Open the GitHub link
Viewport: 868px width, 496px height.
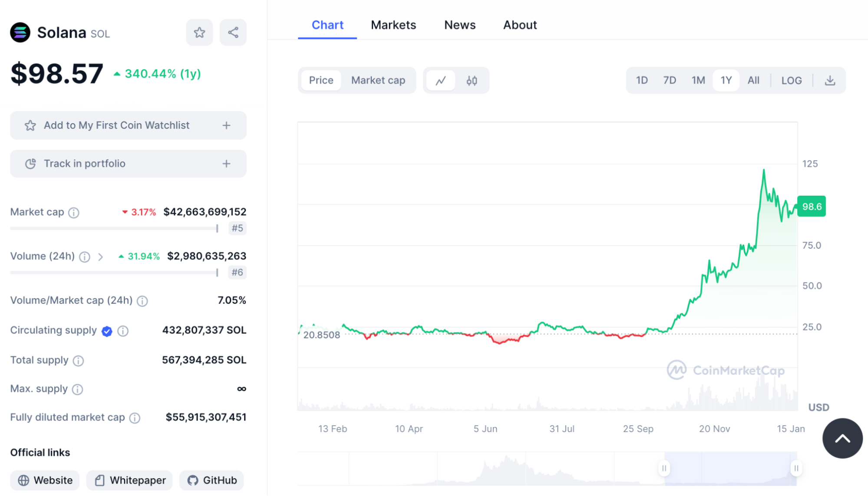point(211,480)
